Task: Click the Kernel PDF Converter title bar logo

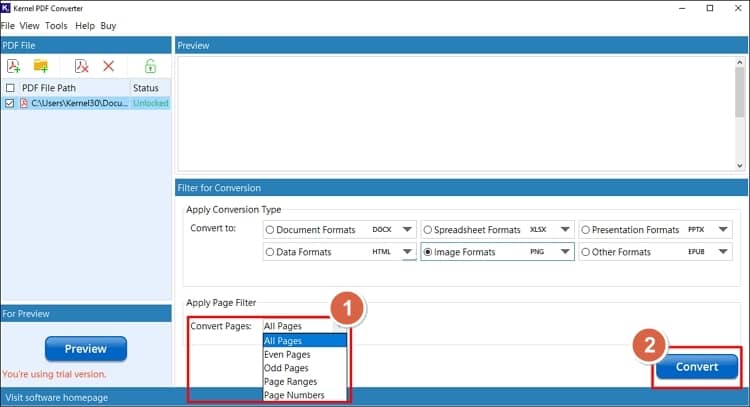Action: click(5, 8)
